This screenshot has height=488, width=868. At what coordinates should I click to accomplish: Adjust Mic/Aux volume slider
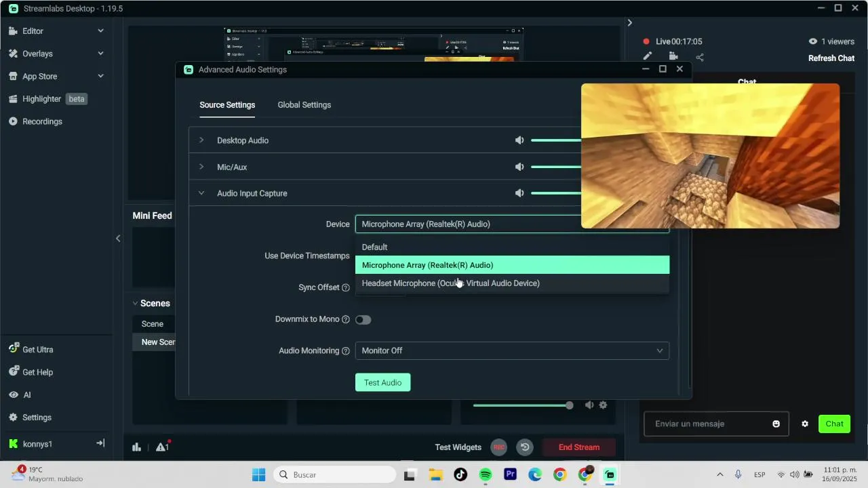[555, 167]
